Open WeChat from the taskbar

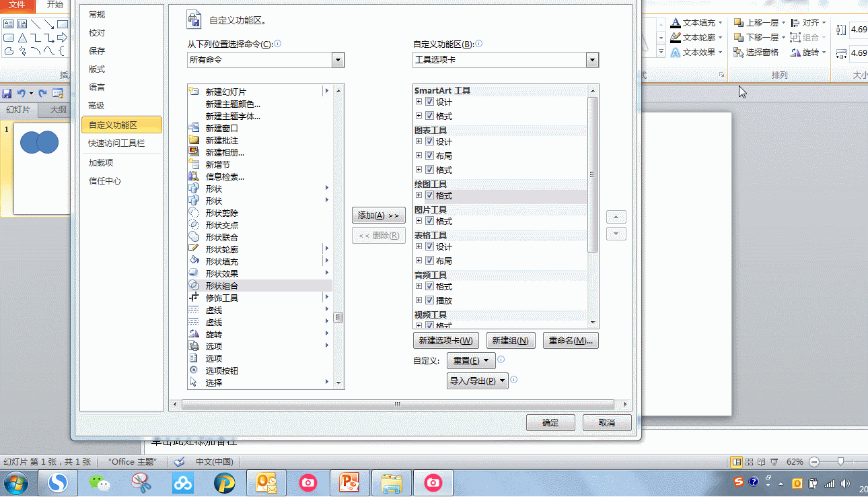coord(100,483)
